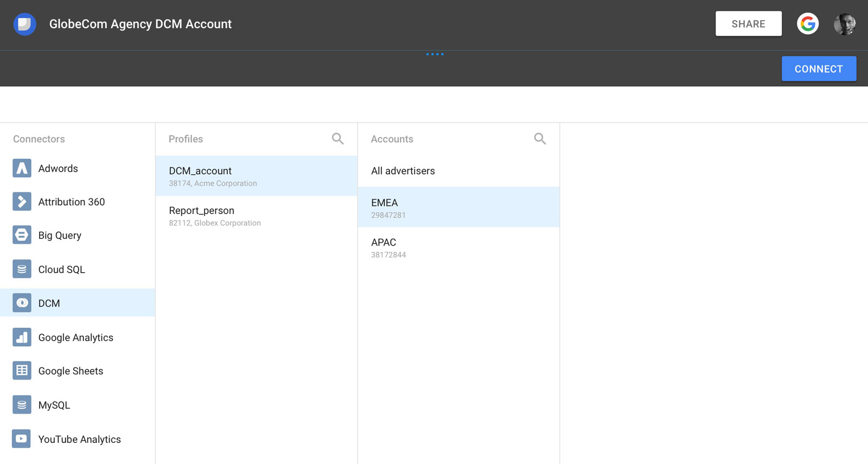Click the YouTube Analytics play icon
The image size is (868, 464).
pyautogui.click(x=22, y=439)
